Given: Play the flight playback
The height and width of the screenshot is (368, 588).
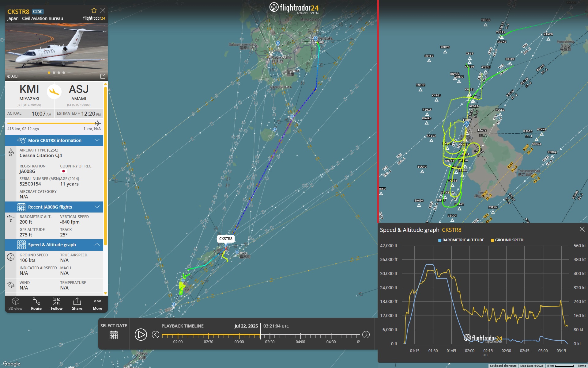Looking at the screenshot, I should (141, 335).
